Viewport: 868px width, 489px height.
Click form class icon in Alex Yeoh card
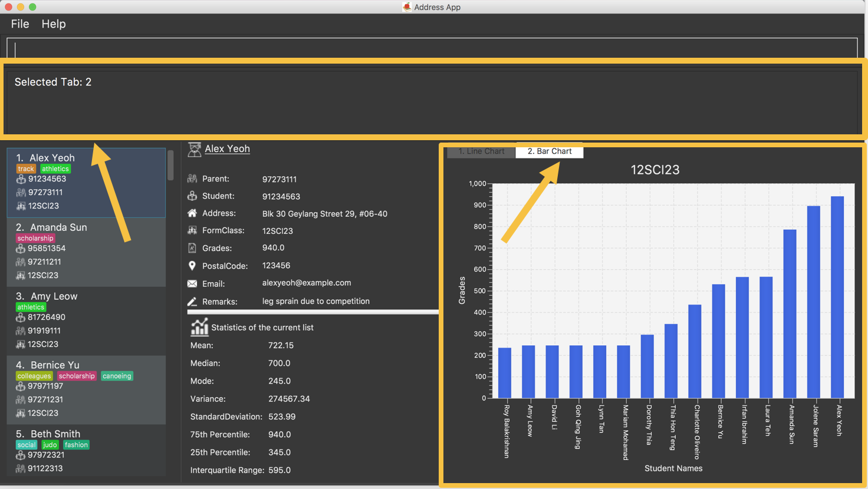pyautogui.click(x=21, y=206)
